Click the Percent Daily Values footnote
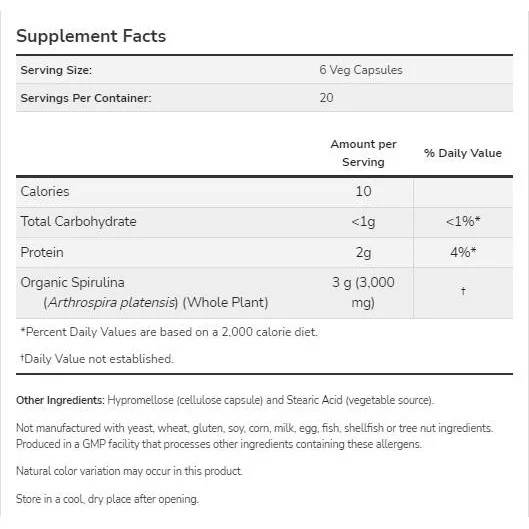Viewport: 529px width, 529px height. point(169,332)
